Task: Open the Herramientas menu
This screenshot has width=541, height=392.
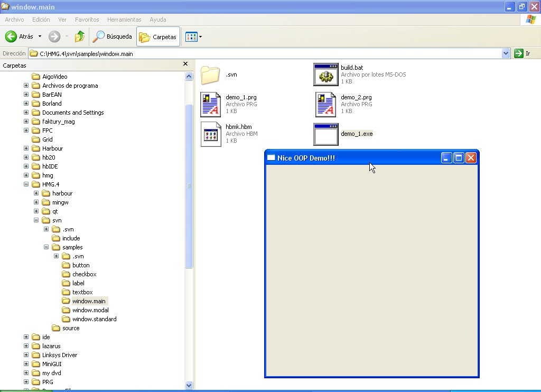Action: pos(124,20)
